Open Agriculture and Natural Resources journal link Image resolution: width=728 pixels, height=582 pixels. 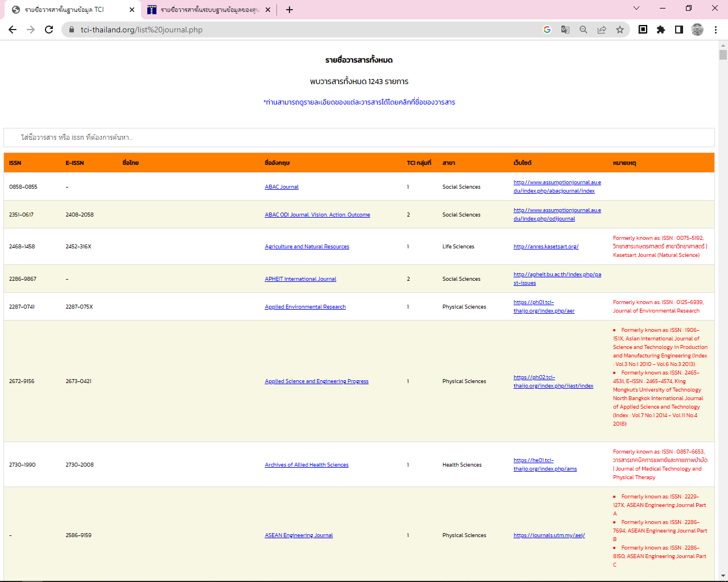(x=307, y=247)
